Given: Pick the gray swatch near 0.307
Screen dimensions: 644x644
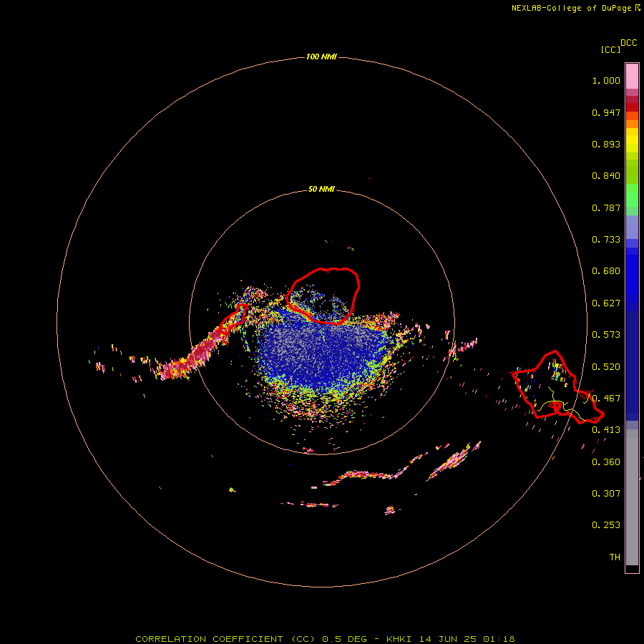Looking at the screenshot, I should click(632, 497).
